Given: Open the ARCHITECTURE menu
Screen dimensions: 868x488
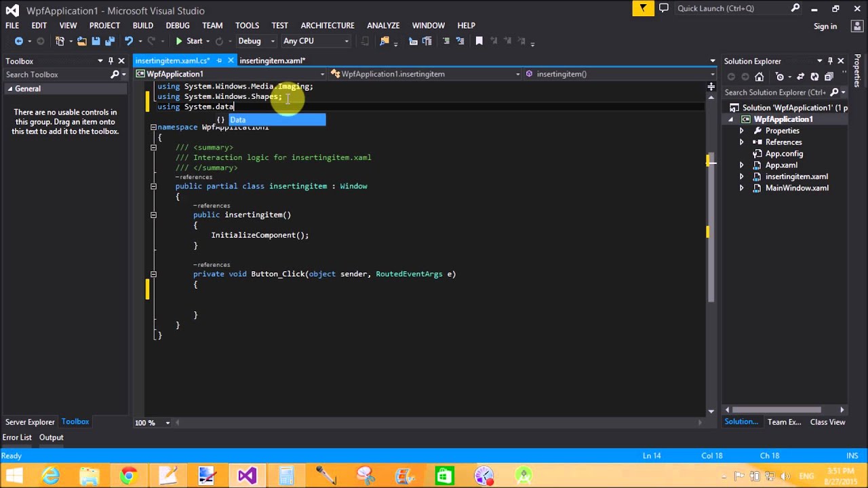Looking at the screenshot, I should click(328, 25).
